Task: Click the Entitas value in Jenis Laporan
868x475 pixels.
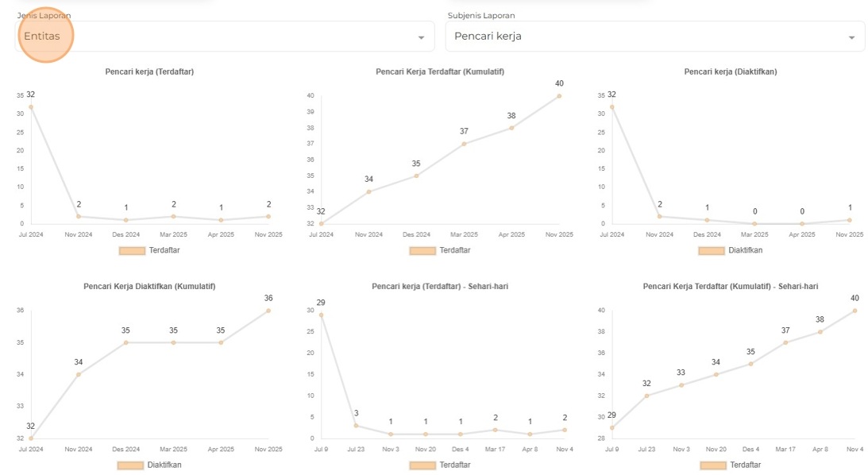Action: point(42,37)
